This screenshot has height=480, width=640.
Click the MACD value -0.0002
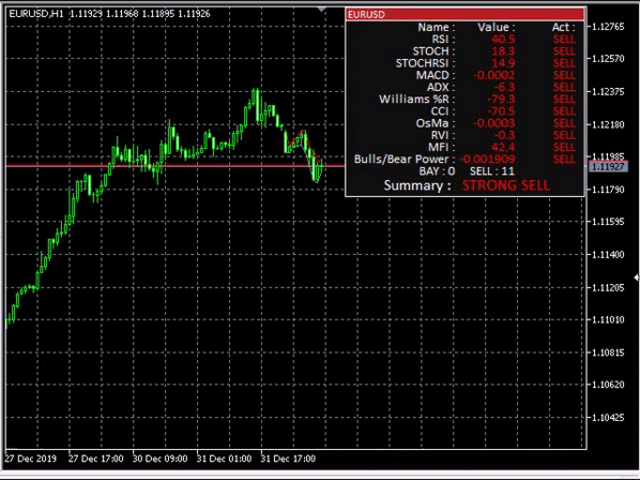pos(494,75)
